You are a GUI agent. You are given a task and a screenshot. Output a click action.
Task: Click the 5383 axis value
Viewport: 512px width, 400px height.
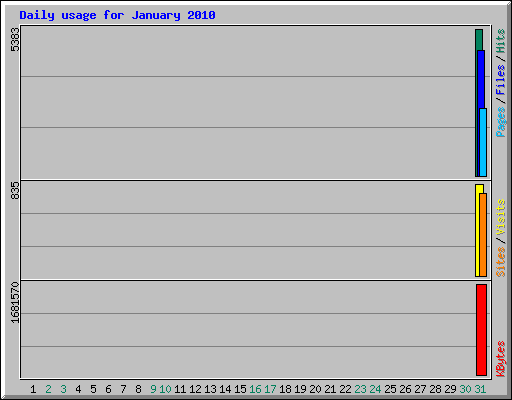tap(15, 40)
